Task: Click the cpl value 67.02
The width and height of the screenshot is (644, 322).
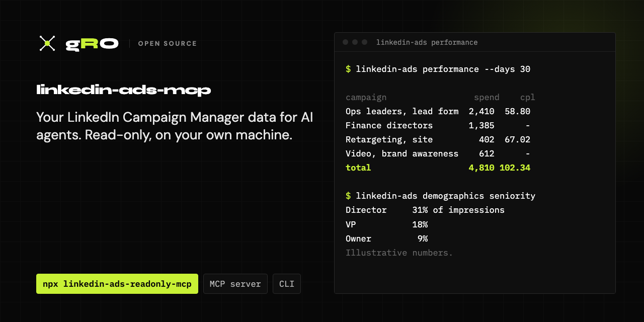Action: (518, 139)
